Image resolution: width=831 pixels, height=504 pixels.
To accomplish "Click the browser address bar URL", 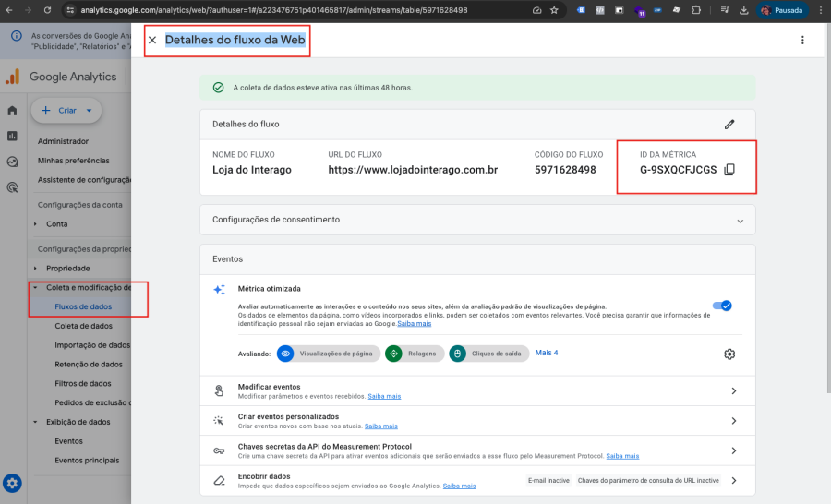I will 274,10.
